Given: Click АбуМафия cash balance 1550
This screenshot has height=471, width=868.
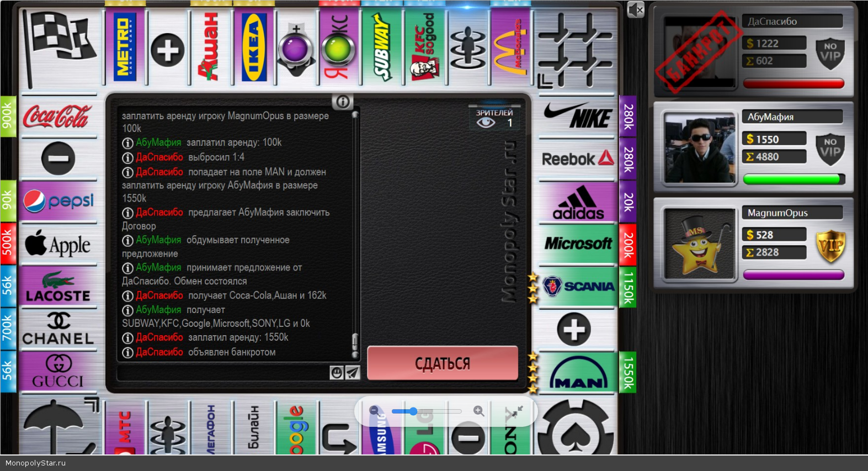Looking at the screenshot, I should pyautogui.click(x=774, y=139).
